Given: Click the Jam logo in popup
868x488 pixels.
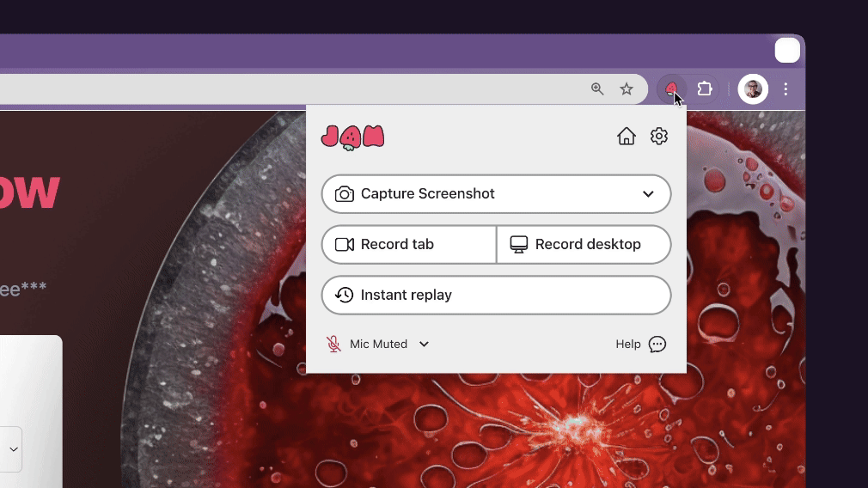Looking at the screenshot, I should 352,137.
